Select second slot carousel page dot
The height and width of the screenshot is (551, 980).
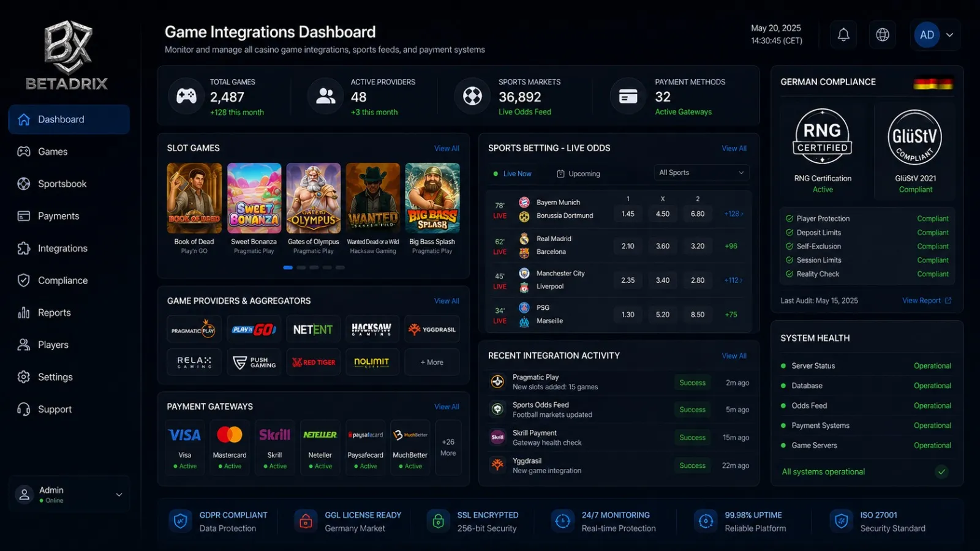click(x=301, y=268)
